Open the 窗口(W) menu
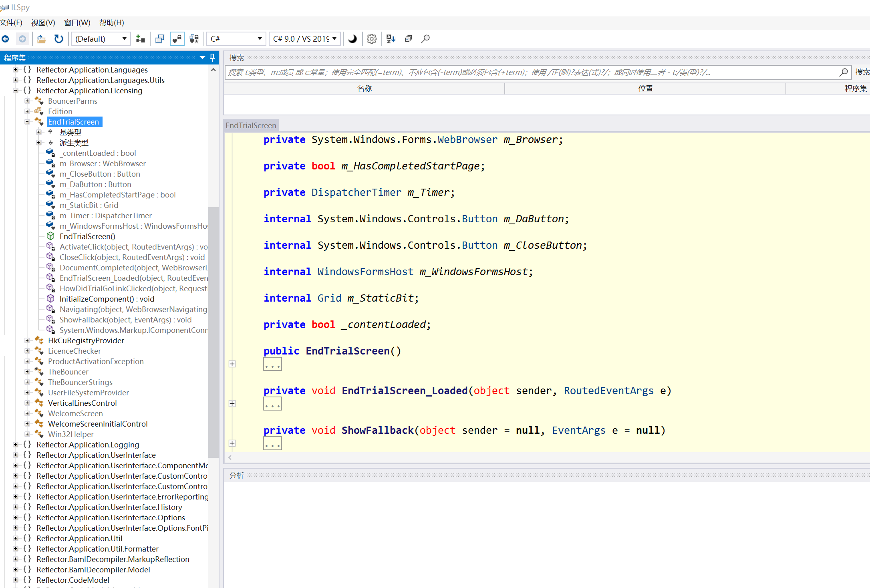Screen dimensions: 870x588 coord(77,23)
